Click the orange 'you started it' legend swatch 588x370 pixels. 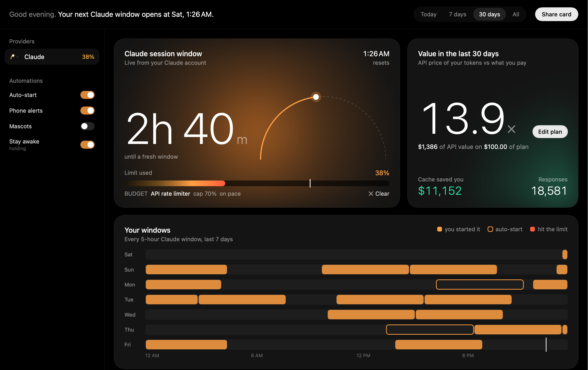coord(440,229)
